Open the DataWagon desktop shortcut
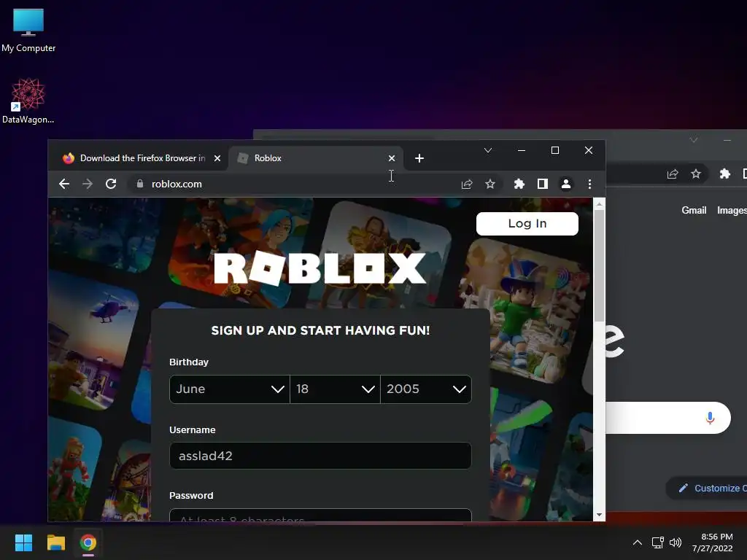The image size is (747, 560). 28,101
